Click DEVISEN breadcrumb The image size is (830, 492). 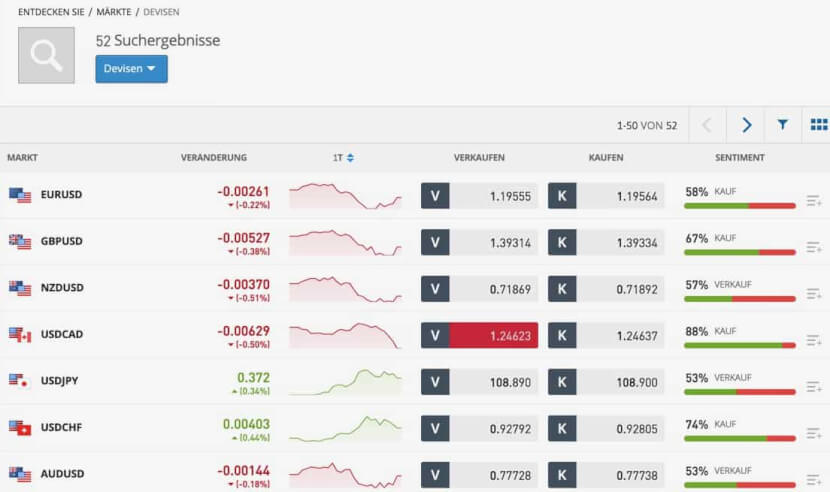click(x=161, y=12)
